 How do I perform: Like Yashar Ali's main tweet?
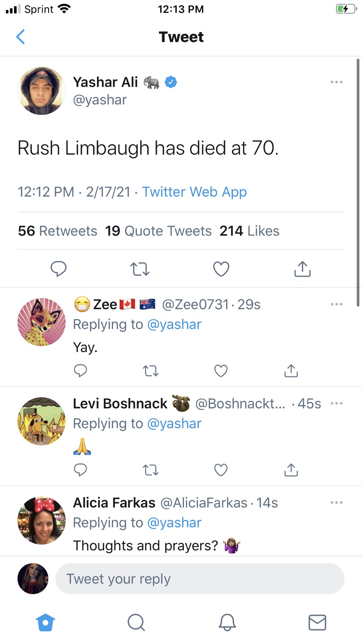pos(221,269)
